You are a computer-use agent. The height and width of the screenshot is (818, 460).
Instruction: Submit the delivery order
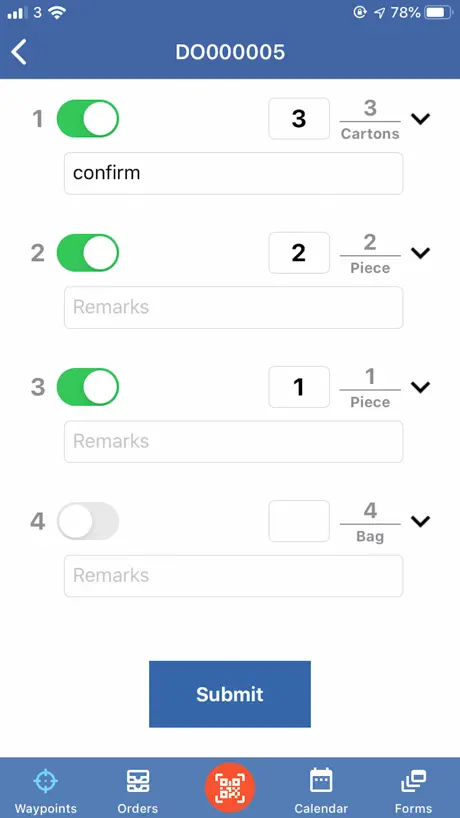coord(230,694)
